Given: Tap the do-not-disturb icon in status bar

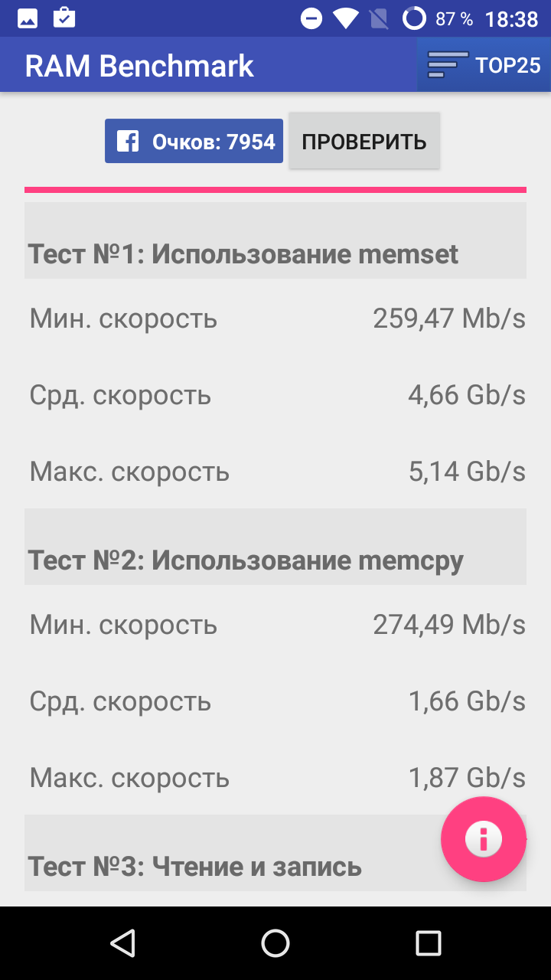Looking at the screenshot, I should click(311, 19).
